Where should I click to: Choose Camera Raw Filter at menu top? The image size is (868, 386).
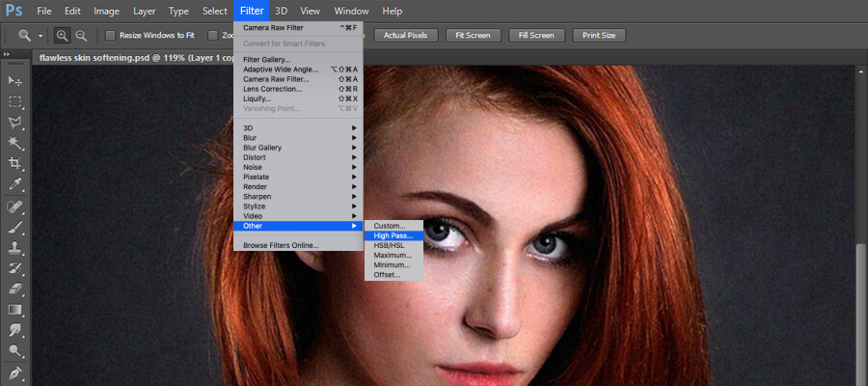point(298,28)
